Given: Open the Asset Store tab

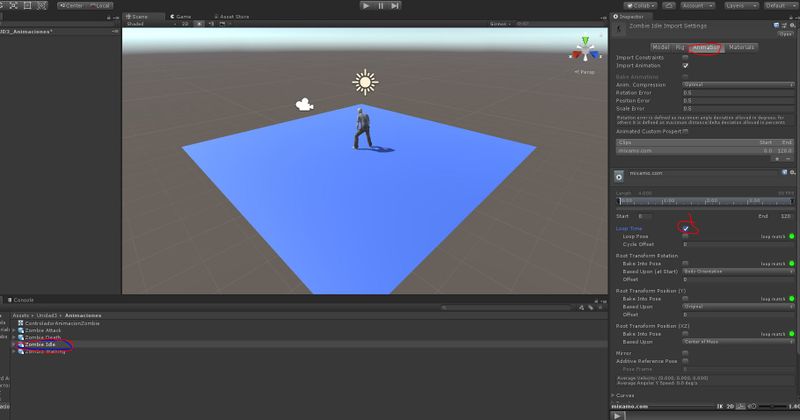Looking at the screenshot, I should pos(232,17).
